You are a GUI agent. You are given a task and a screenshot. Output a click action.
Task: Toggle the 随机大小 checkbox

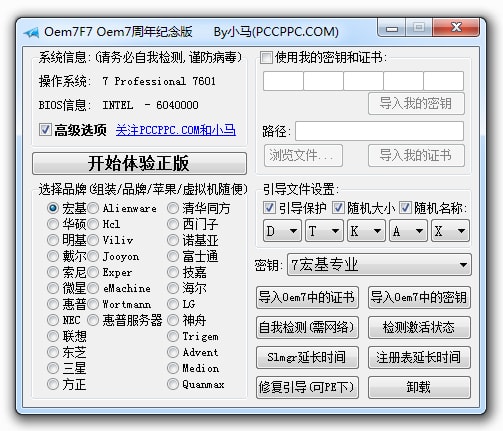tap(338, 208)
